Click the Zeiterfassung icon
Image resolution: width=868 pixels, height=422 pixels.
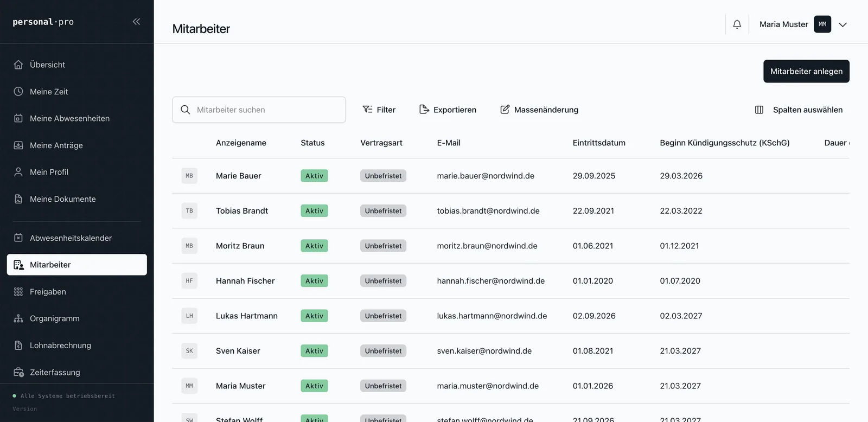click(x=18, y=372)
